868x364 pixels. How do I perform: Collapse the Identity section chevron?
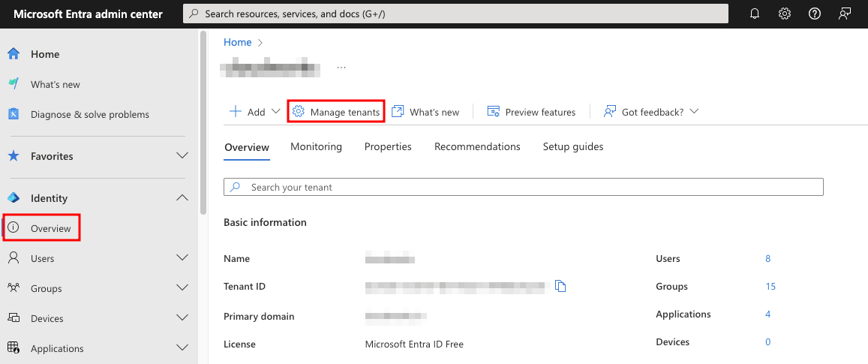tap(182, 198)
